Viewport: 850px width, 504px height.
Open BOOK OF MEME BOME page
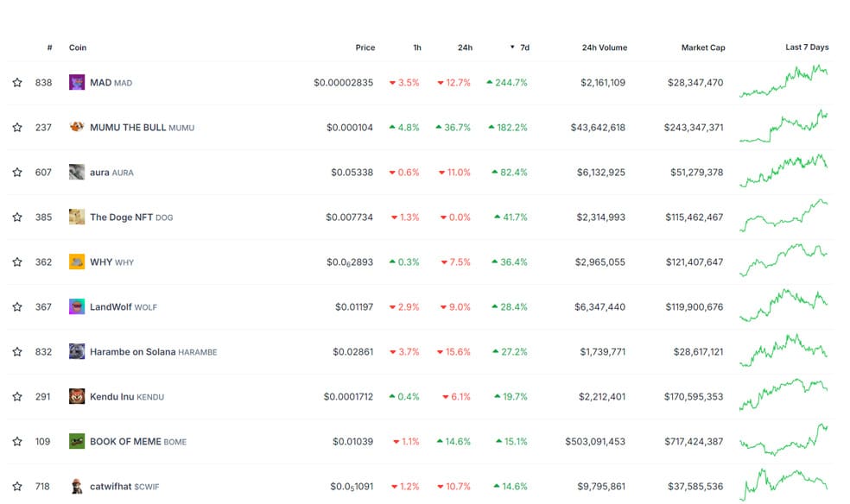pos(138,442)
